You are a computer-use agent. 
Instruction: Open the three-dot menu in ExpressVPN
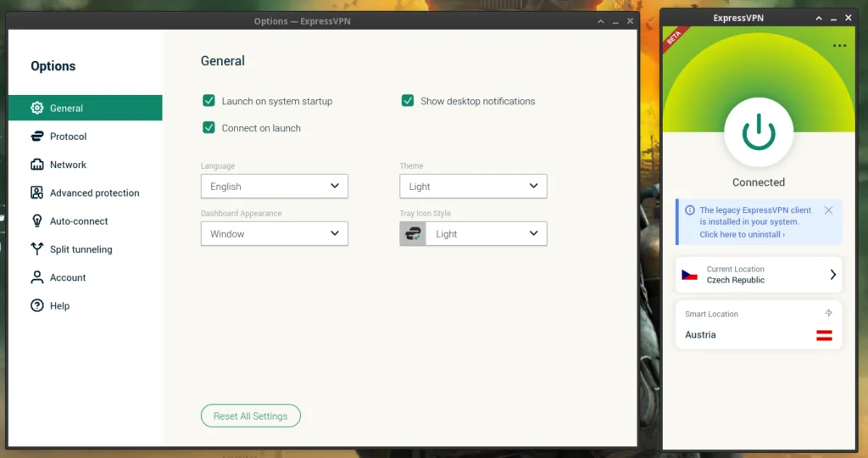click(x=839, y=46)
